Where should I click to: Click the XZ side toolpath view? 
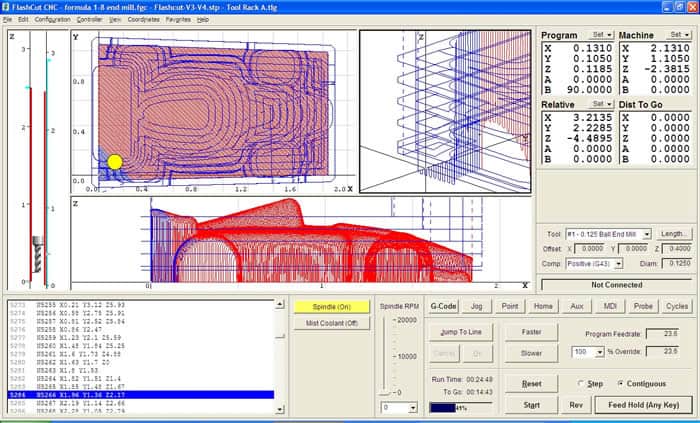(x=302, y=243)
